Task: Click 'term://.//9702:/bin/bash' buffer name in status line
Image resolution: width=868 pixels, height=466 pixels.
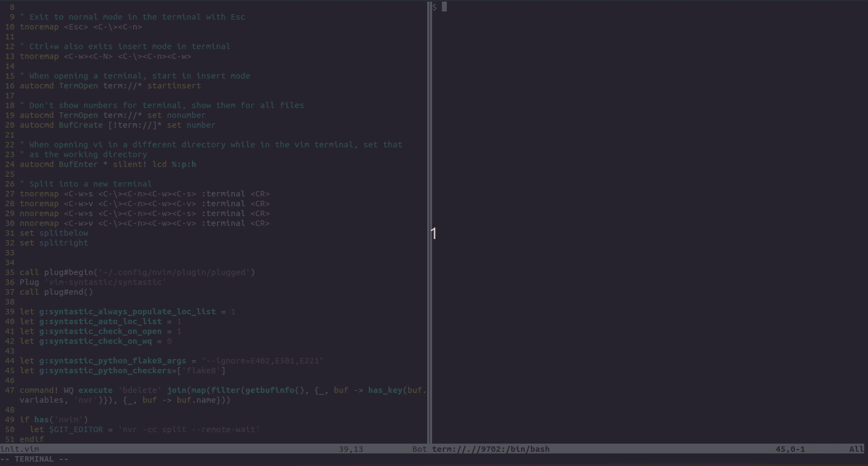Action: (491, 449)
